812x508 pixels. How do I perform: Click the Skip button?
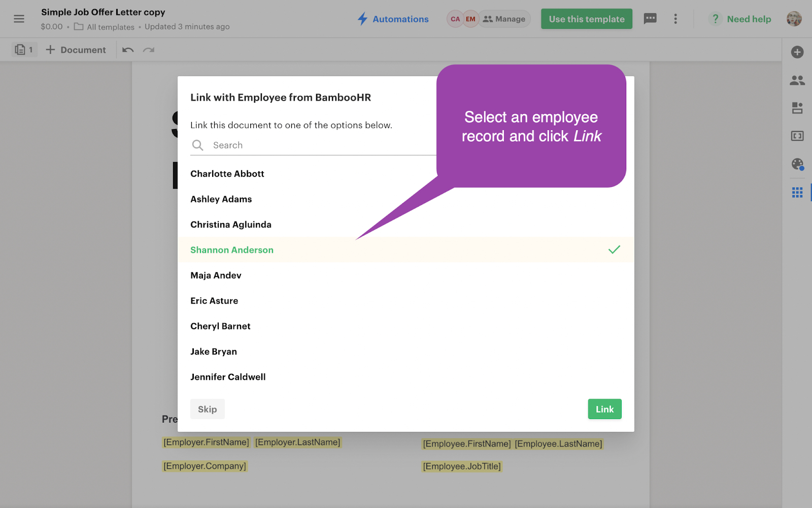point(207,409)
